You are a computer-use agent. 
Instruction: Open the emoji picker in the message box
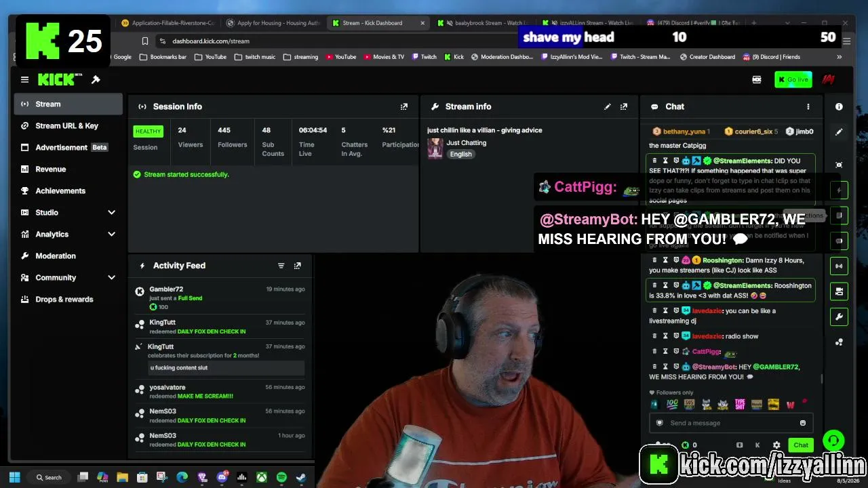coord(803,423)
